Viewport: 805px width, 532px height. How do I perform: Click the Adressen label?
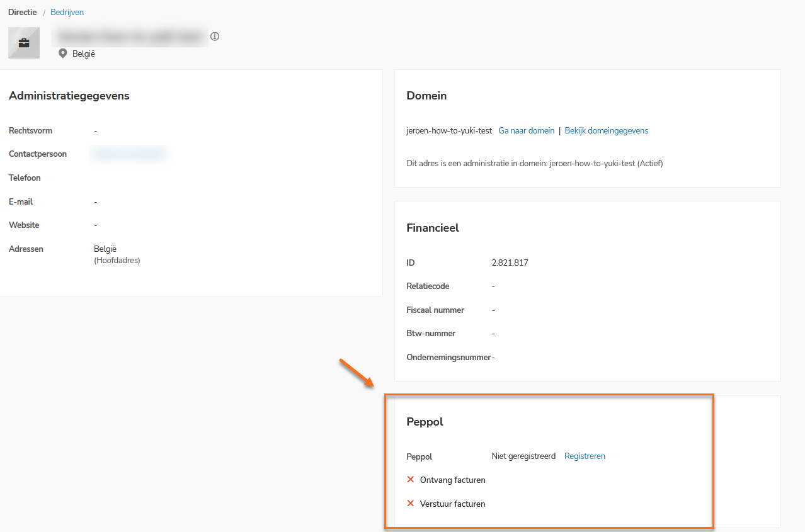click(x=26, y=249)
